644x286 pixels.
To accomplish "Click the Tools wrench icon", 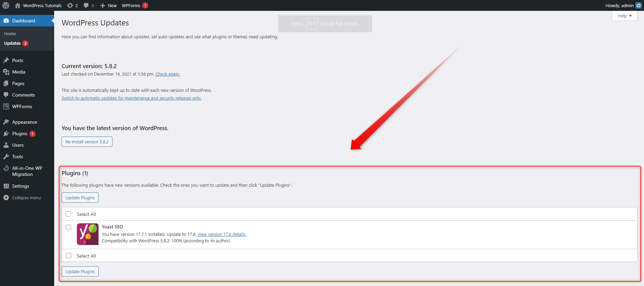I will pos(6,157).
